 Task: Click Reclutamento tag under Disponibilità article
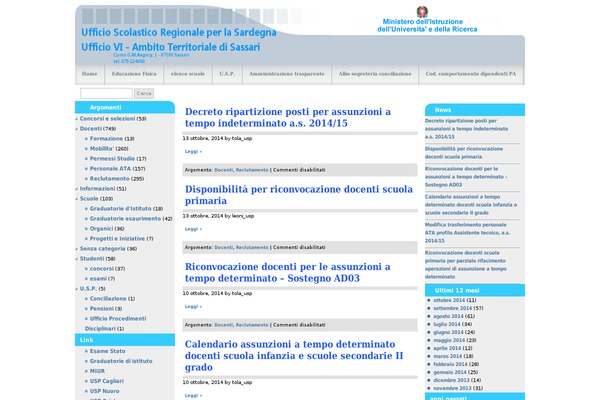click(252, 247)
